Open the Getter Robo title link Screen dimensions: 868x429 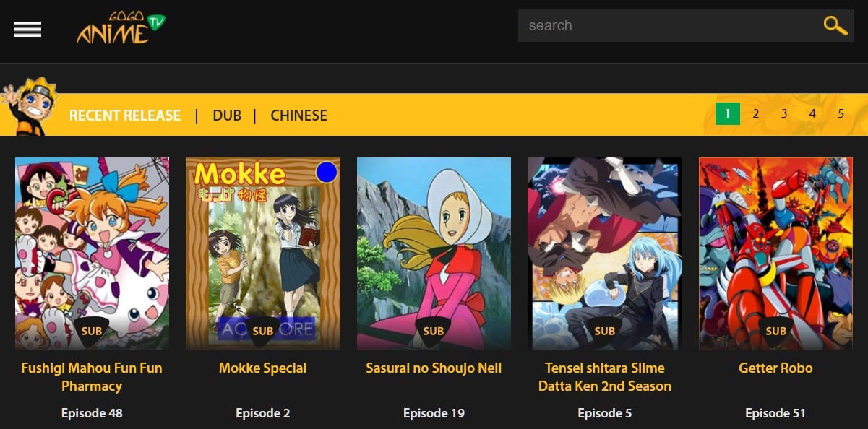[x=775, y=368]
